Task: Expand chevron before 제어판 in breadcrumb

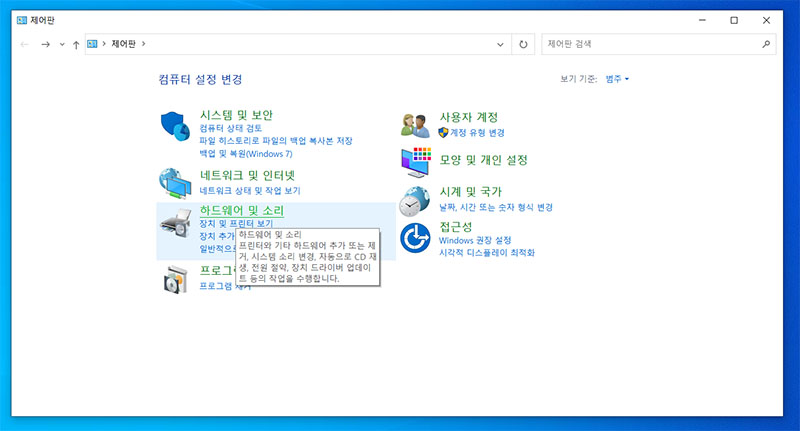Action: click(x=104, y=44)
